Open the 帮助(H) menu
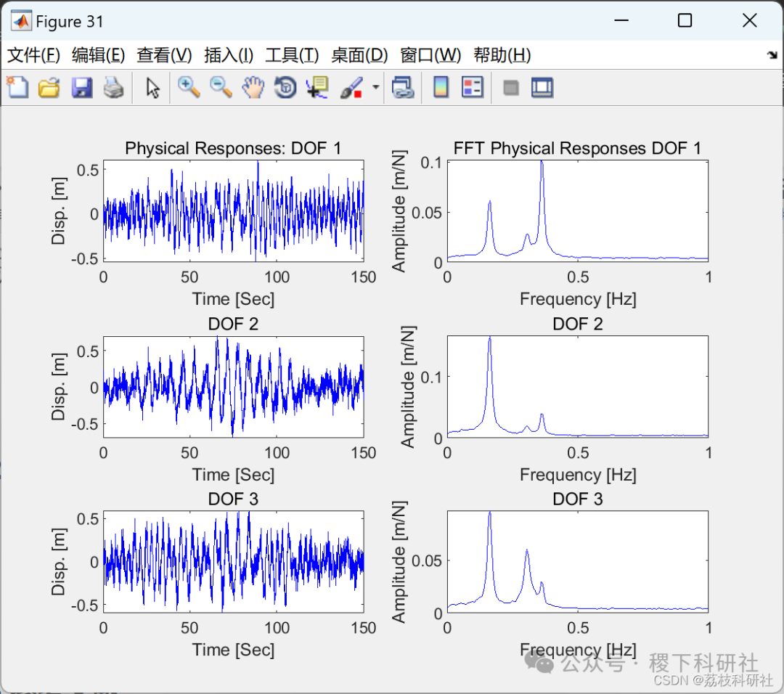Screen dimensions: 784x694 coord(502,55)
